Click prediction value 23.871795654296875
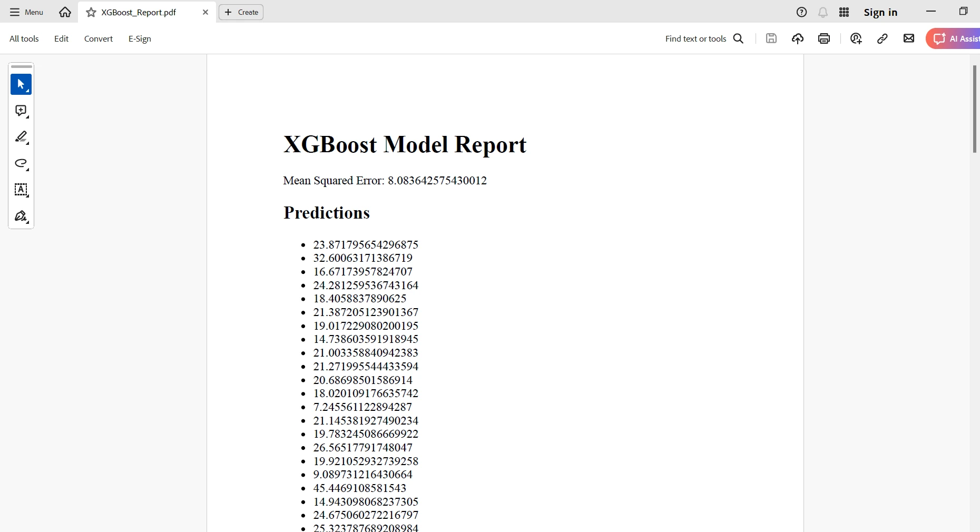This screenshot has height=532, width=980. (x=366, y=244)
